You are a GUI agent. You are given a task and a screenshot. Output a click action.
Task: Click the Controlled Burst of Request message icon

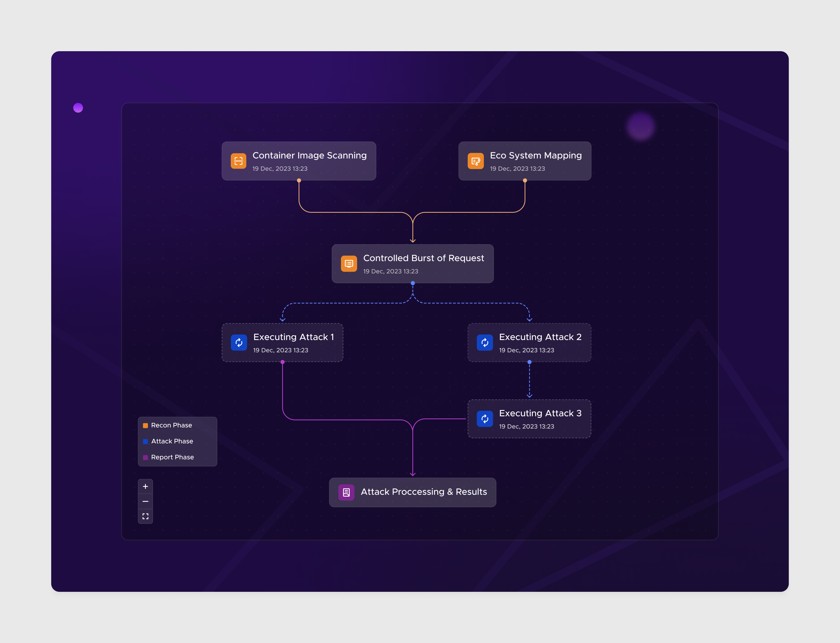349,263
